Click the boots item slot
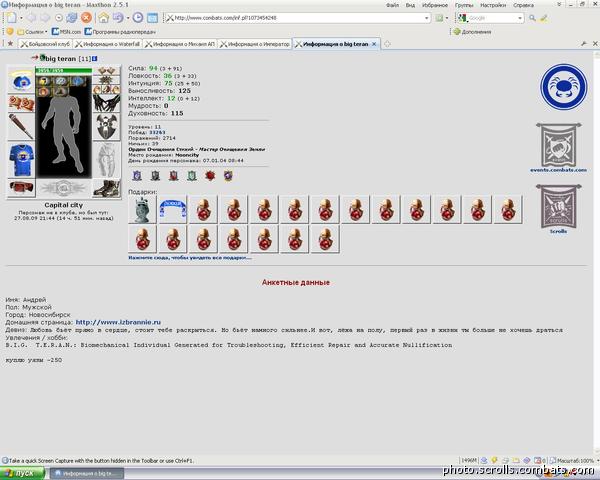 tap(106, 188)
